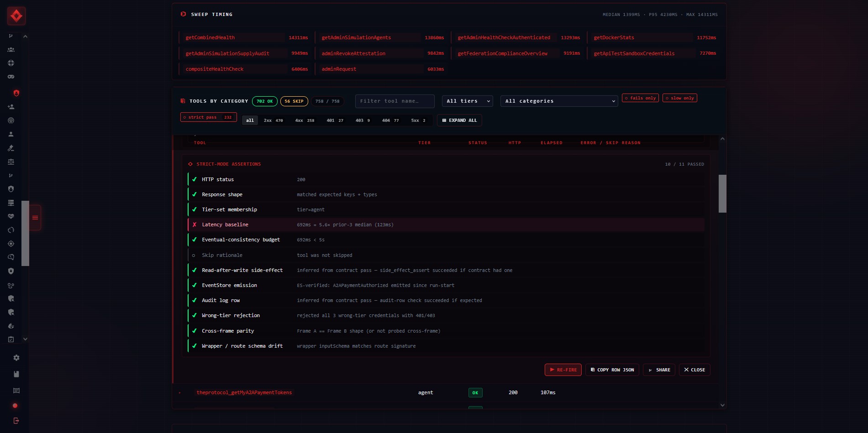Image resolution: width=868 pixels, height=433 pixels.
Task: Toggle the slow only filter
Action: (679, 98)
